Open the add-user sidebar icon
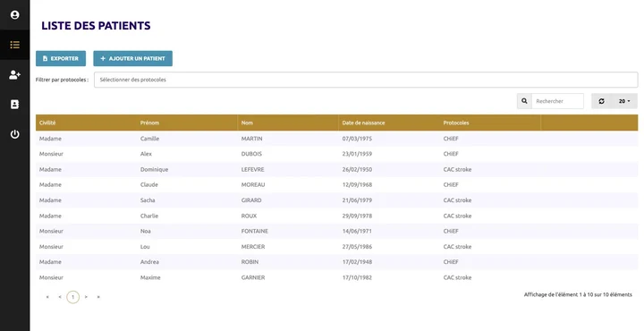 [15, 75]
